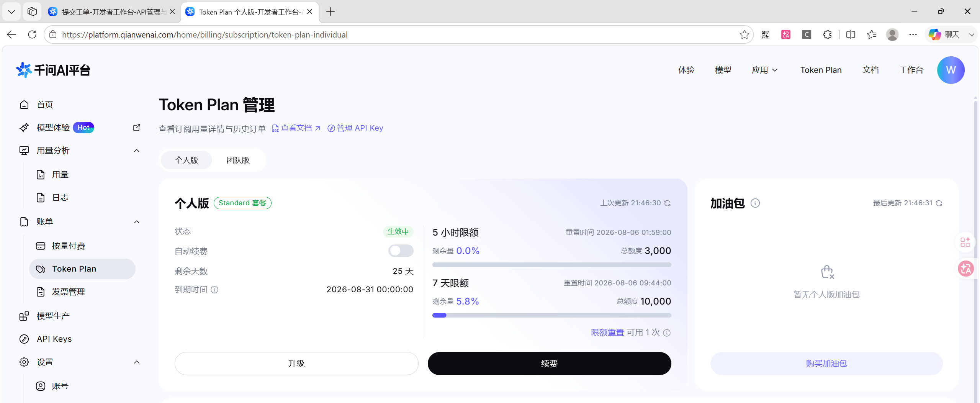Open 模型体验 external link icon
Image resolution: width=980 pixels, height=403 pixels.
coord(137,128)
